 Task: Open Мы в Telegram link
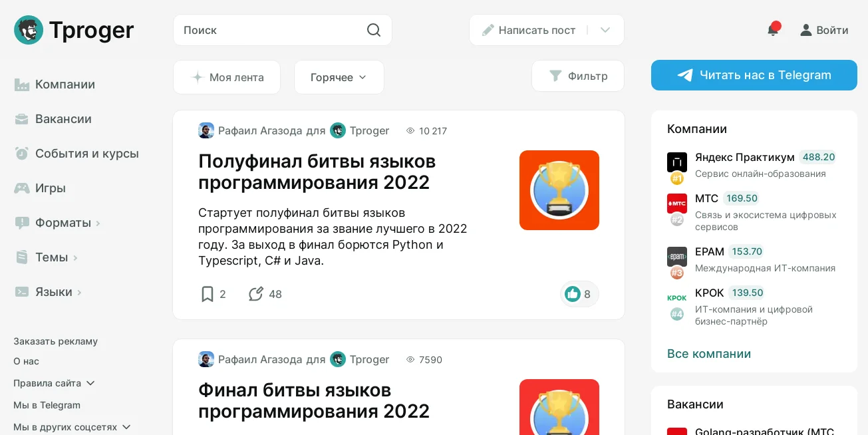47,405
